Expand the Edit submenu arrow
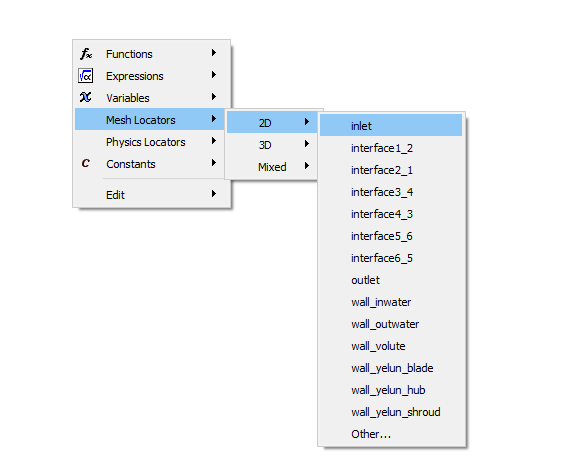The width and height of the screenshot is (570, 472). [214, 194]
